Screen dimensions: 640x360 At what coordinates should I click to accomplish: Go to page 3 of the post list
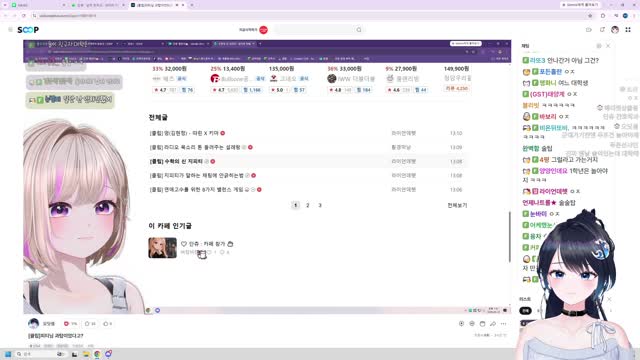coord(320,205)
